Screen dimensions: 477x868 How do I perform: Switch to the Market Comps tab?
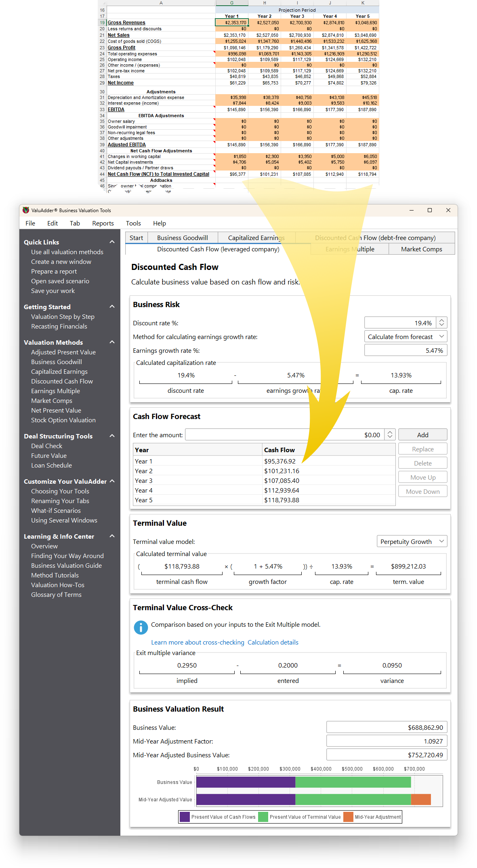click(x=422, y=249)
